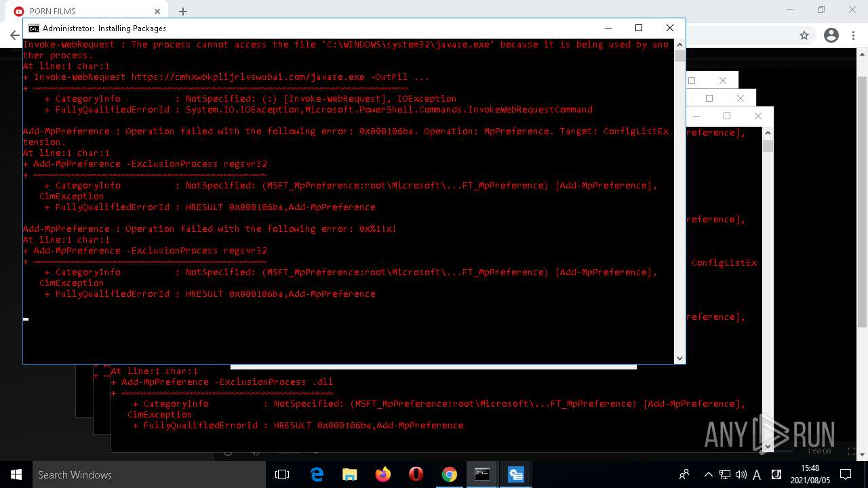Restore down the Chrome browser window
This screenshot has width=868, height=488.
click(821, 10)
